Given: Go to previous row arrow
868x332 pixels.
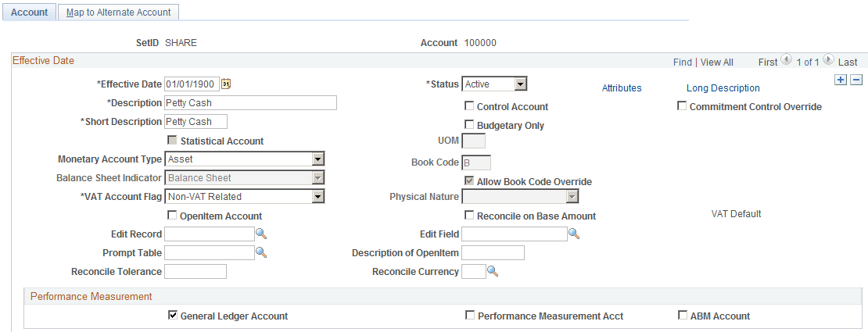Looking at the screenshot, I should 786,59.
